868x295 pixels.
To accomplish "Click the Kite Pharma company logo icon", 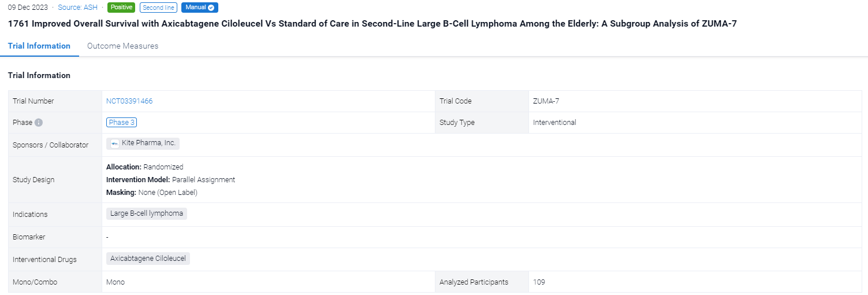I will click(x=115, y=143).
